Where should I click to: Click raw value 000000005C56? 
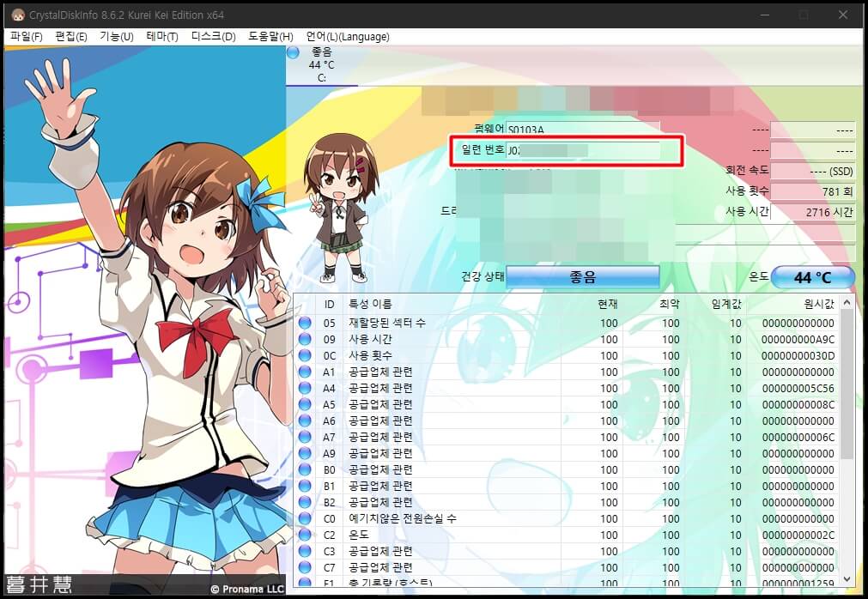point(798,388)
